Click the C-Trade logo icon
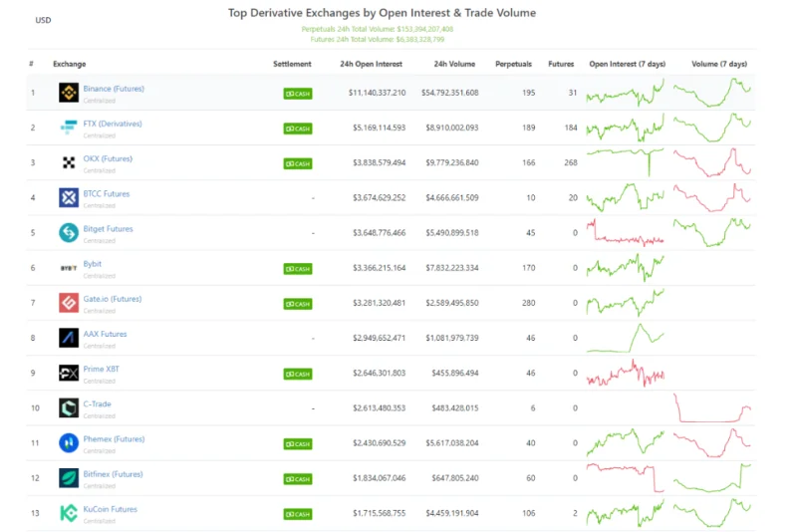797x532 pixels. click(x=69, y=408)
